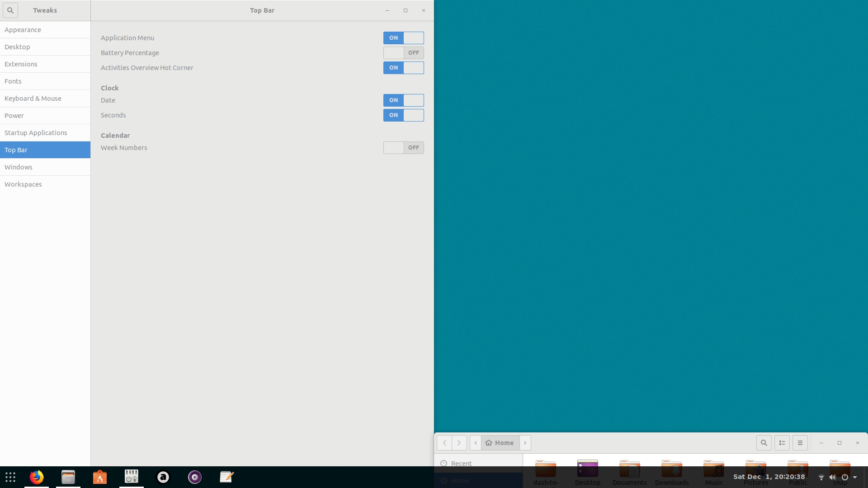Screen dimensions: 868x488
Task: Click the right path-bar arrow in Files
Action: (x=525, y=443)
